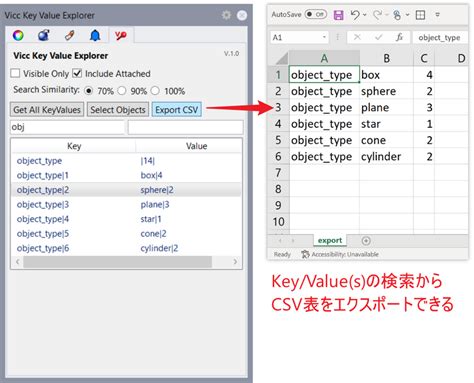Screen dimensions: 474x383
Task: Click the borders grid icon in Excel toolbar
Action: (420, 15)
